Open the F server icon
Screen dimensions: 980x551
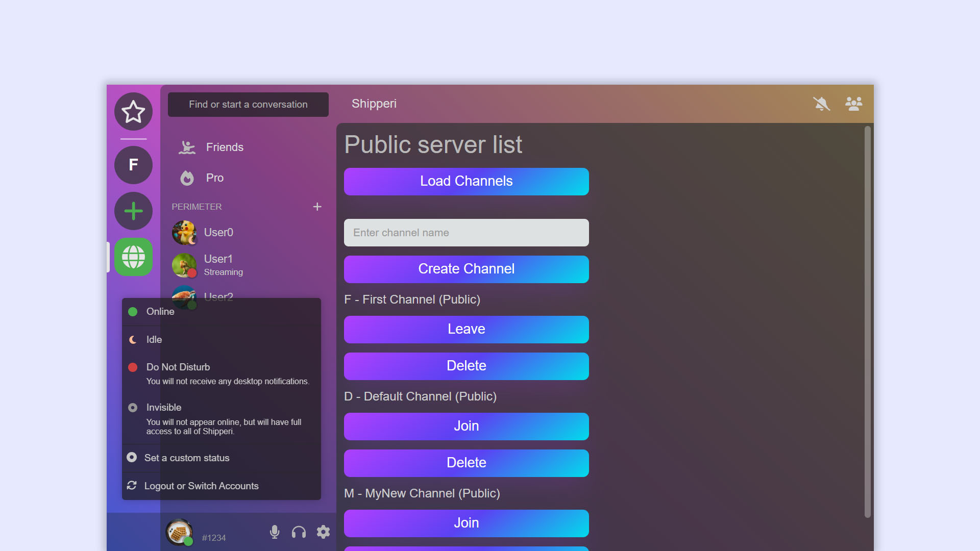click(x=133, y=165)
